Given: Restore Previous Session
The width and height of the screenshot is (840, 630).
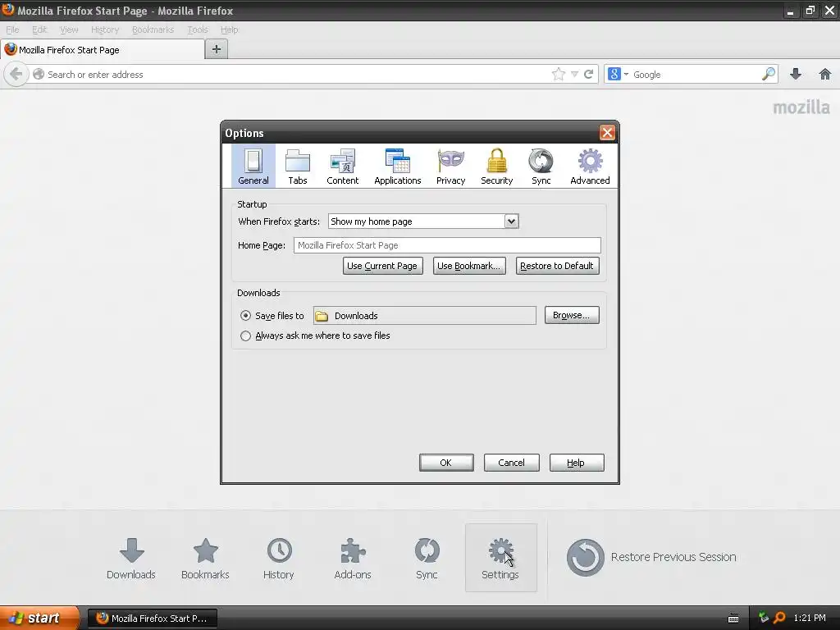Looking at the screenshot, I should [x=651, y=557].
